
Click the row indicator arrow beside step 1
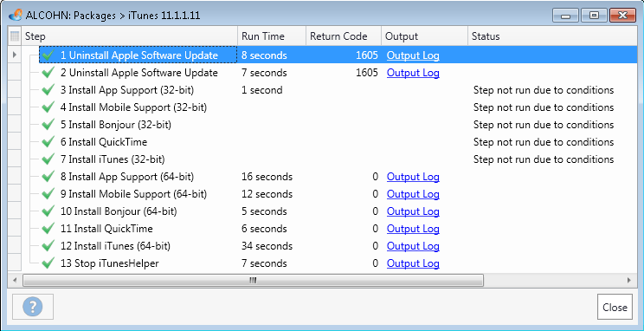15,55
